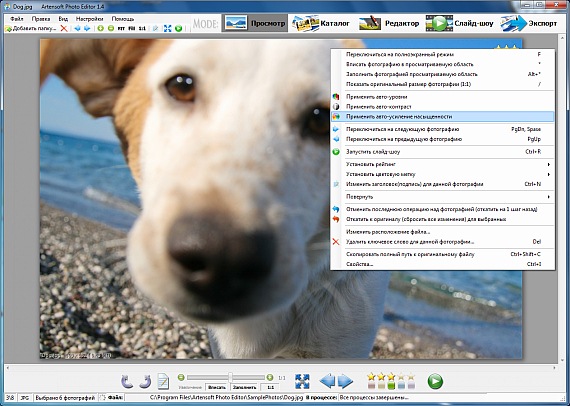This screenshot has width=570, height=406.
Task: Choose 'Переключиться на следующую фотографию'
Action: 442,129
